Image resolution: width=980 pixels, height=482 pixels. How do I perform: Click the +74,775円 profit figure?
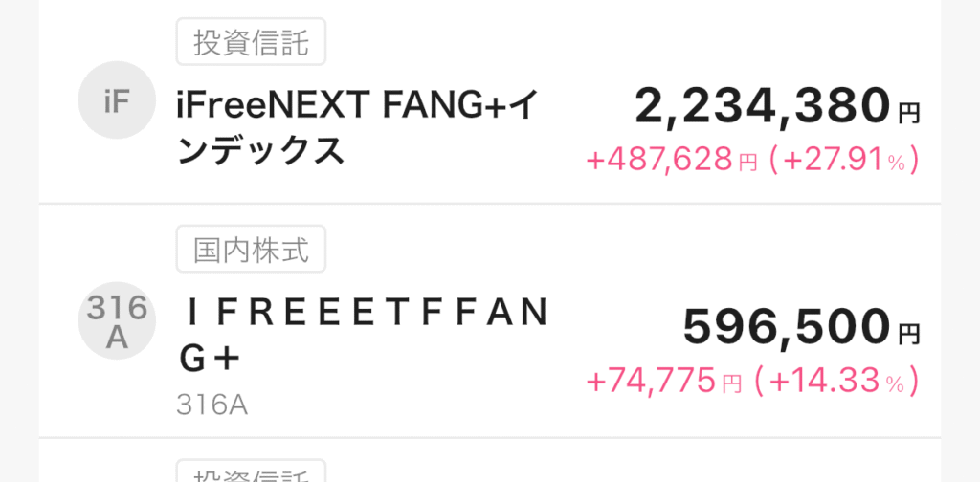pos(651,382)
